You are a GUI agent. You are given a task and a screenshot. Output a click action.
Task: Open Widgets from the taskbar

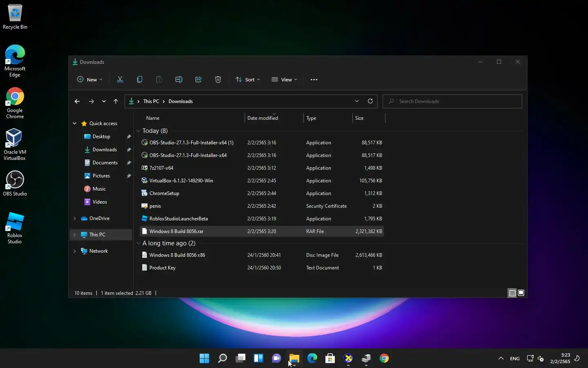(x=258, y=359)
